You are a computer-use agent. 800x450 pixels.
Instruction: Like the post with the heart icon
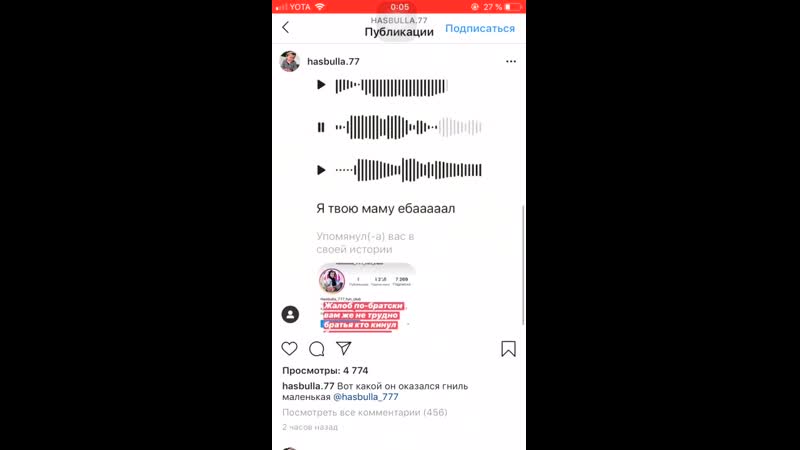(x=289, y=348)
